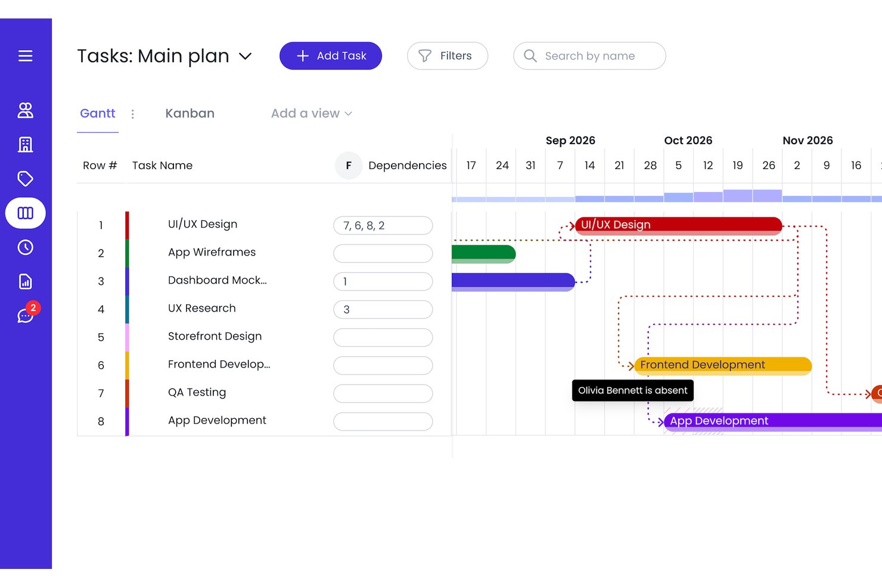Click the Row # column header

[100, 166]
